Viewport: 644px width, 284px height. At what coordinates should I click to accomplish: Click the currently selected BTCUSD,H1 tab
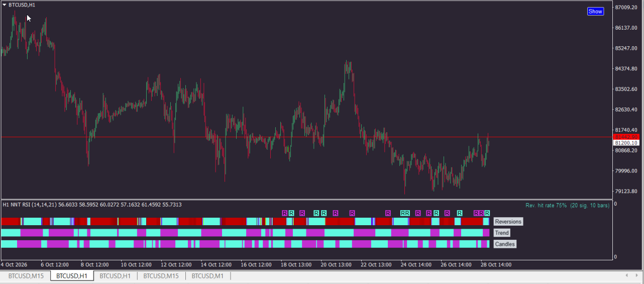[72, 276]
